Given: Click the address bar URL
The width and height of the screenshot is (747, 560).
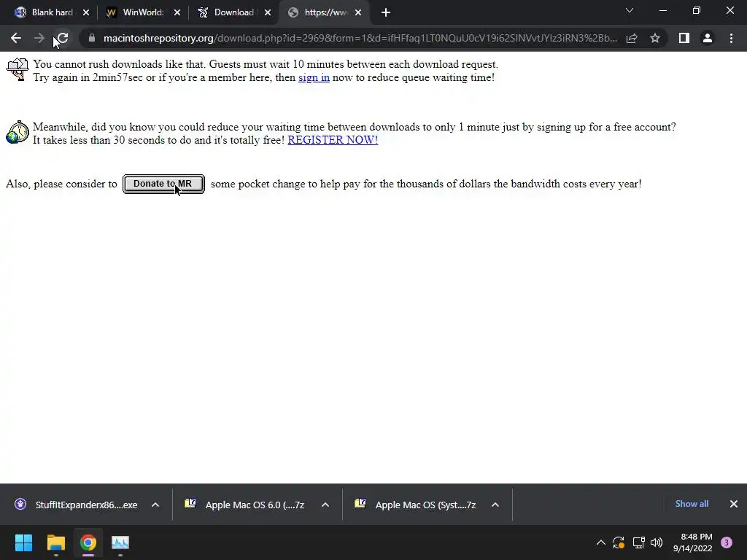Looking at the screenshot, I should [x=360, y=38].
